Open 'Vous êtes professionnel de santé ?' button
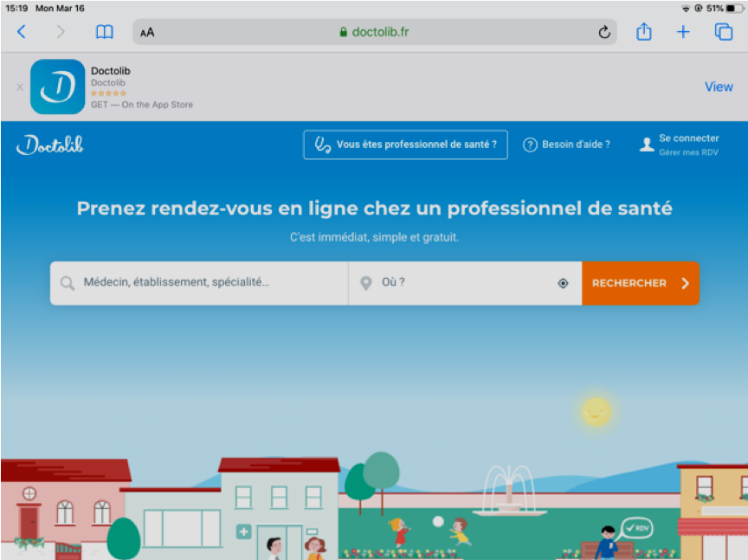This screenshot has height=560, width=748. pyautogui.click(x=405, y=145)
